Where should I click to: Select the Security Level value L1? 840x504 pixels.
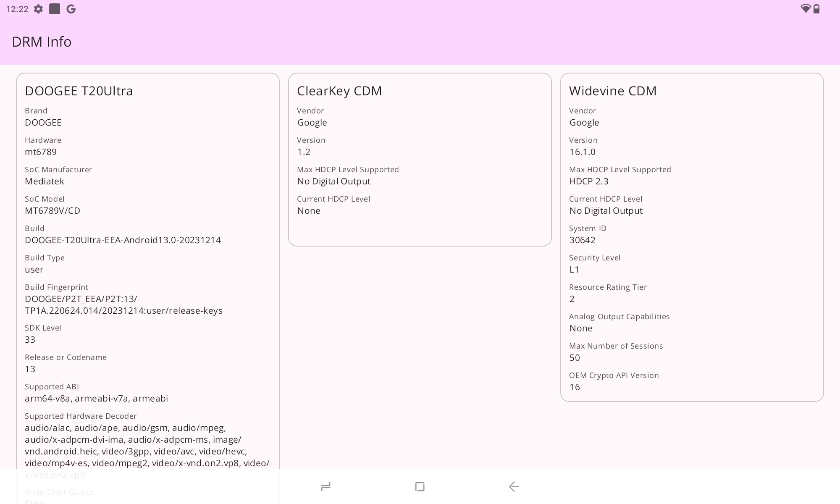click(574, 270)
